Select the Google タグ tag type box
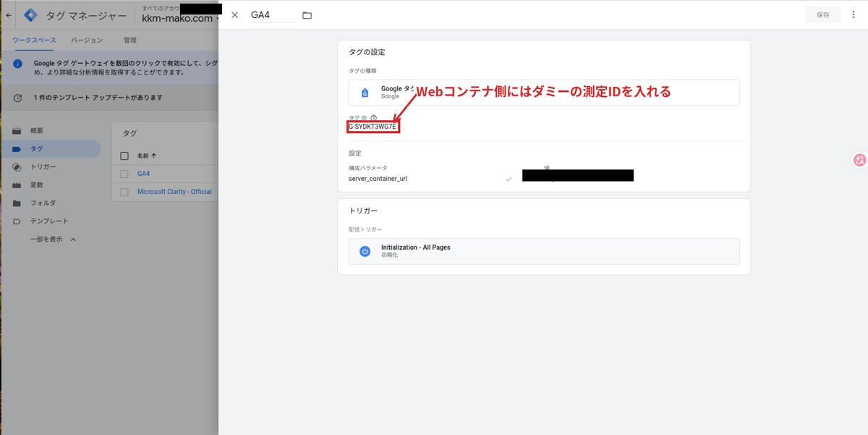This screenshot has width=868, height=435. (x=544, y=93)
